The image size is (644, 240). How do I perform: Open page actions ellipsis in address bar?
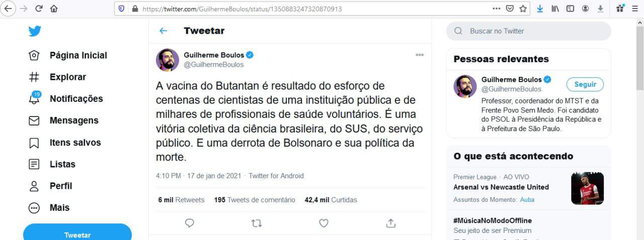[x=497, y=9]
